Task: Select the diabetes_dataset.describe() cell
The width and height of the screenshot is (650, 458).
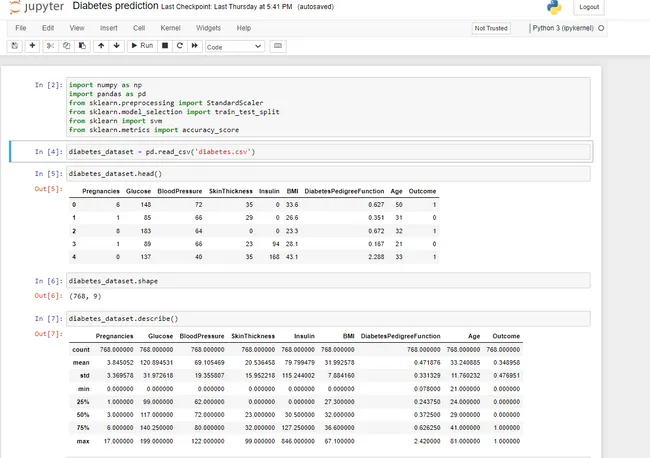Action: point(328,319)
